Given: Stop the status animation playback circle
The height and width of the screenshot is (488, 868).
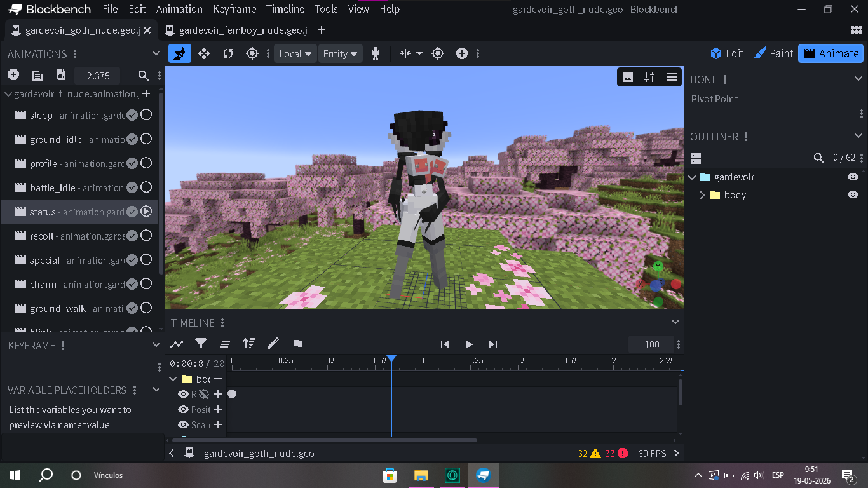Looking at the screenshot, I should click(x=146, y=212).
